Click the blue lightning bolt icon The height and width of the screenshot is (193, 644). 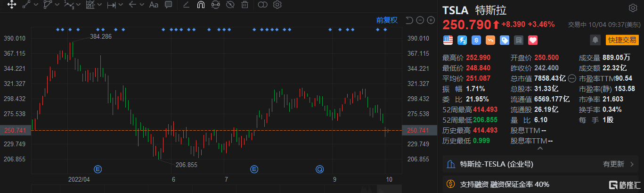[x=462, y=40]
